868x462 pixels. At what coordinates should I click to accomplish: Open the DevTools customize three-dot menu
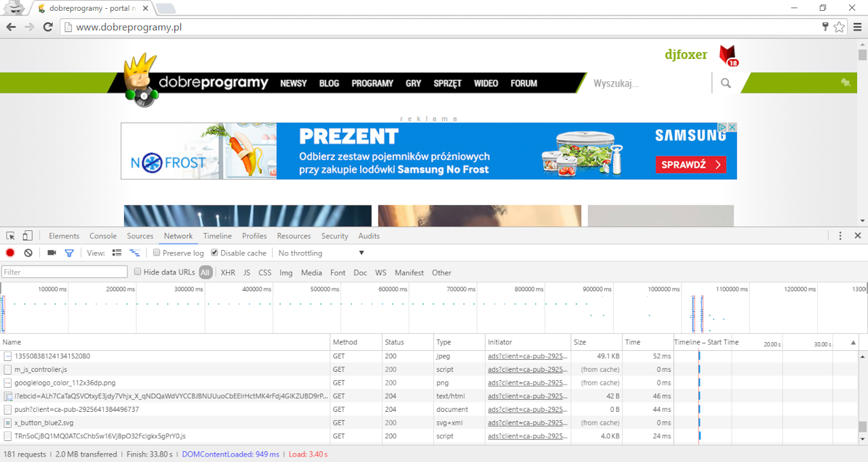pyautogui.click(x=840, y=236)
